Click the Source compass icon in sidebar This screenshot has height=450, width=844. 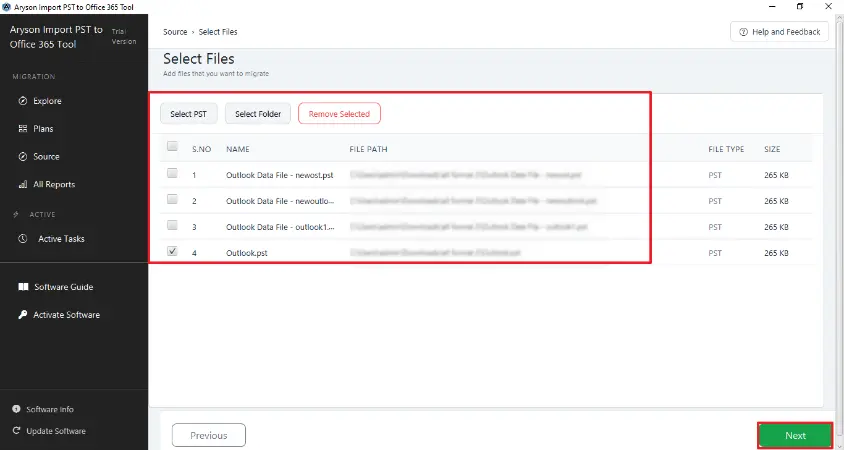coord(23,157)
